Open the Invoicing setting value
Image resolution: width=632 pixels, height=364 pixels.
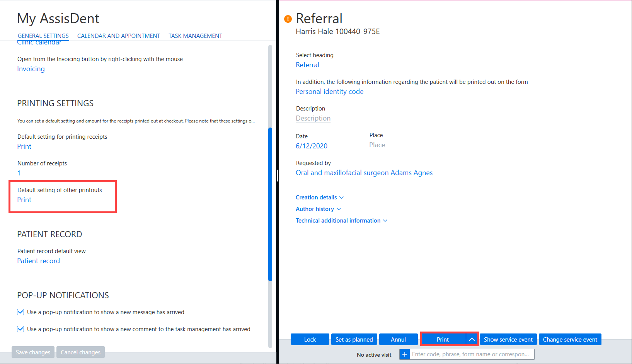31,69
